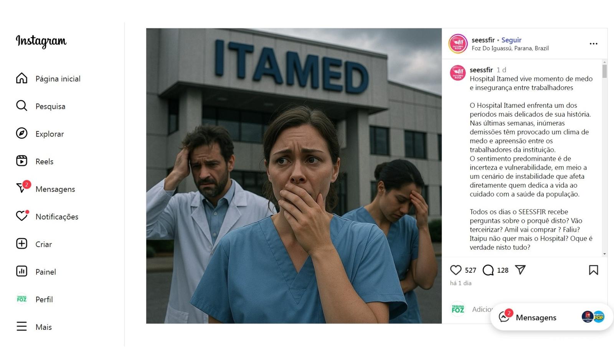Open the three-dot post options menu
The height and width of the screenshot is (364, 614).
(593, 44)
